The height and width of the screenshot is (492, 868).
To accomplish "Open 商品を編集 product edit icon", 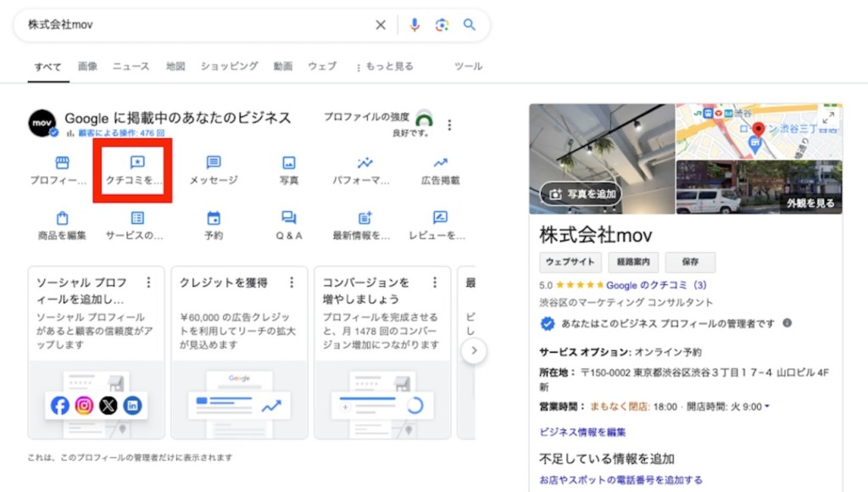I will 62,218.
